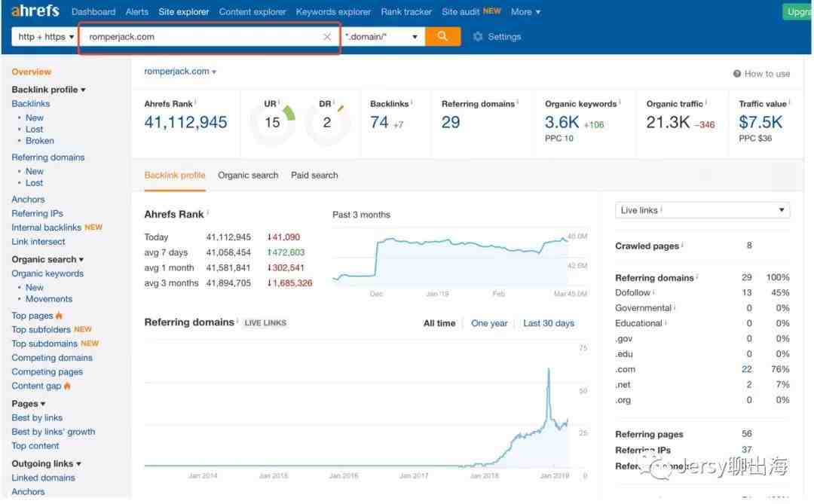The image size is (814, 504).
Task: Click the Referring domains count 29
Action: coord(451,123)
